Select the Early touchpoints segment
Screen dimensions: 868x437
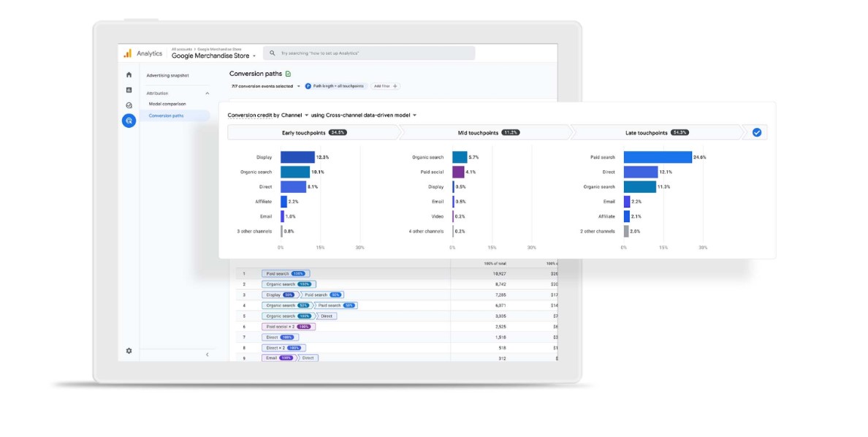click(x=313, y=132)
